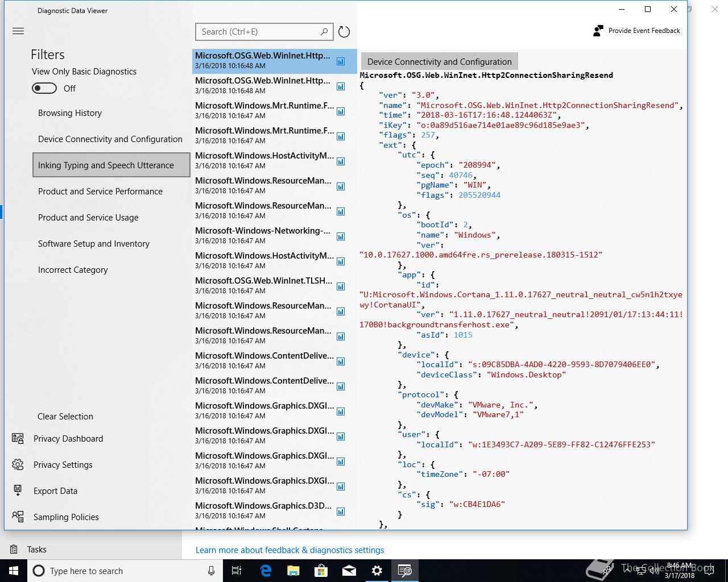
Task: Launch Microsoft Edge from taskbar
Action: tap(266, 571)
